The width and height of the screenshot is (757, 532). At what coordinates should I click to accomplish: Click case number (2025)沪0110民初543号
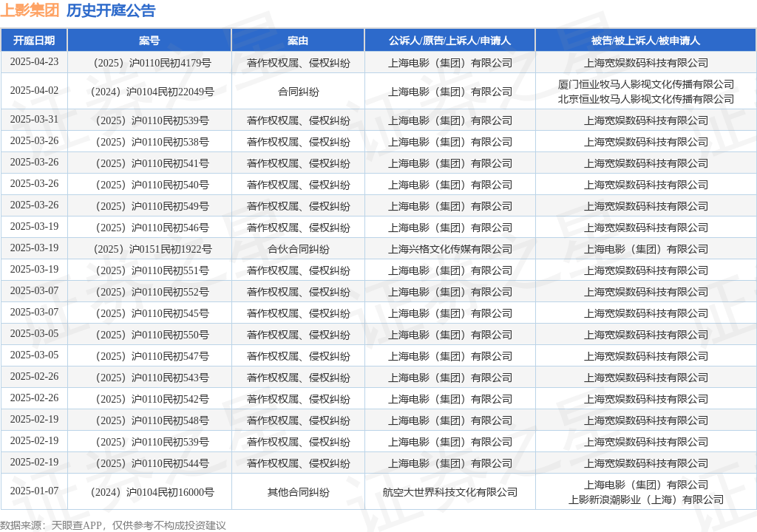coord(152,378)
